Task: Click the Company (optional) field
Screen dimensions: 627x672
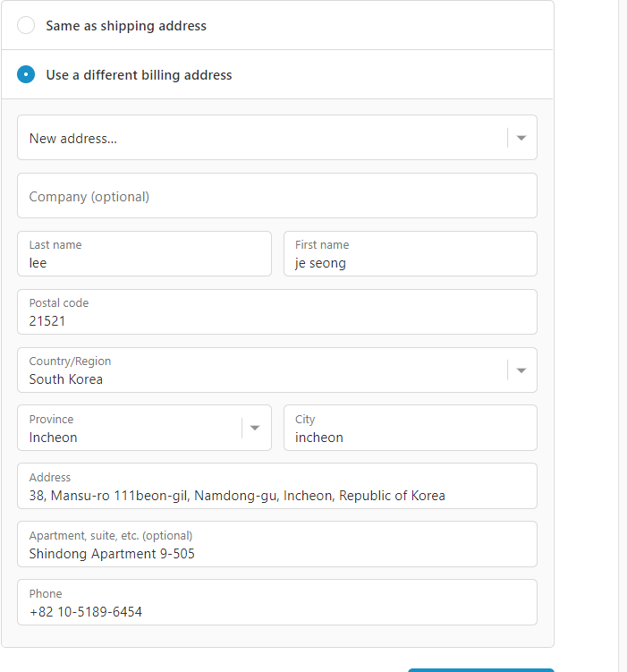Action: [x=277, y=196]
